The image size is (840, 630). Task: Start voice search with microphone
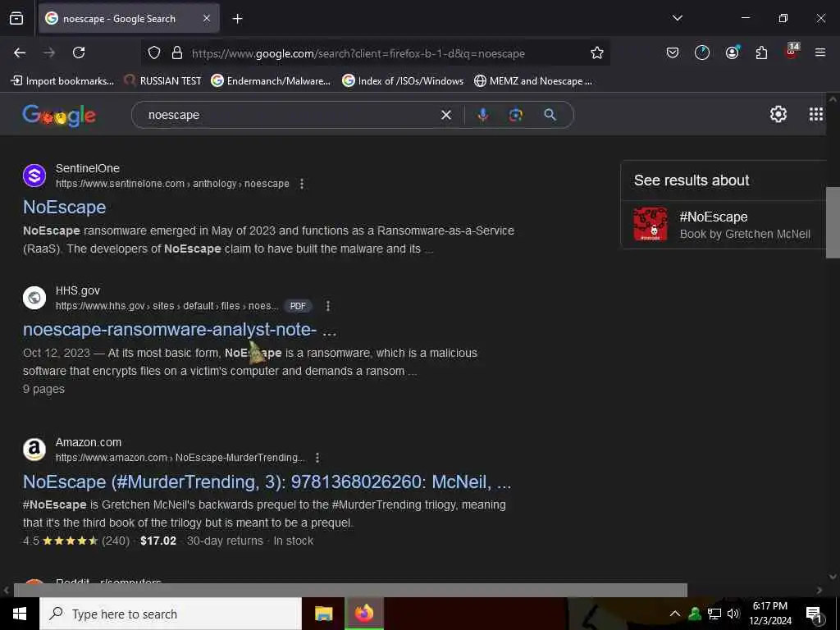482,115
